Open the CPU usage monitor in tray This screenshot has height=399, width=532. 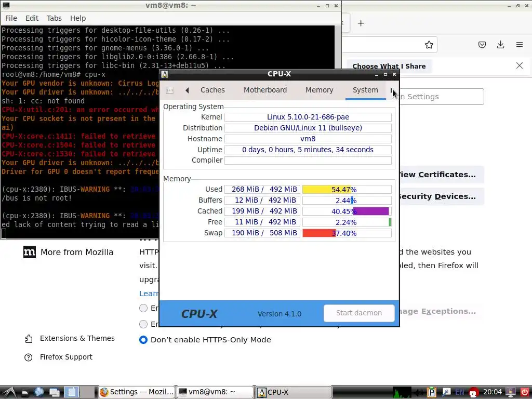(402, 392)
